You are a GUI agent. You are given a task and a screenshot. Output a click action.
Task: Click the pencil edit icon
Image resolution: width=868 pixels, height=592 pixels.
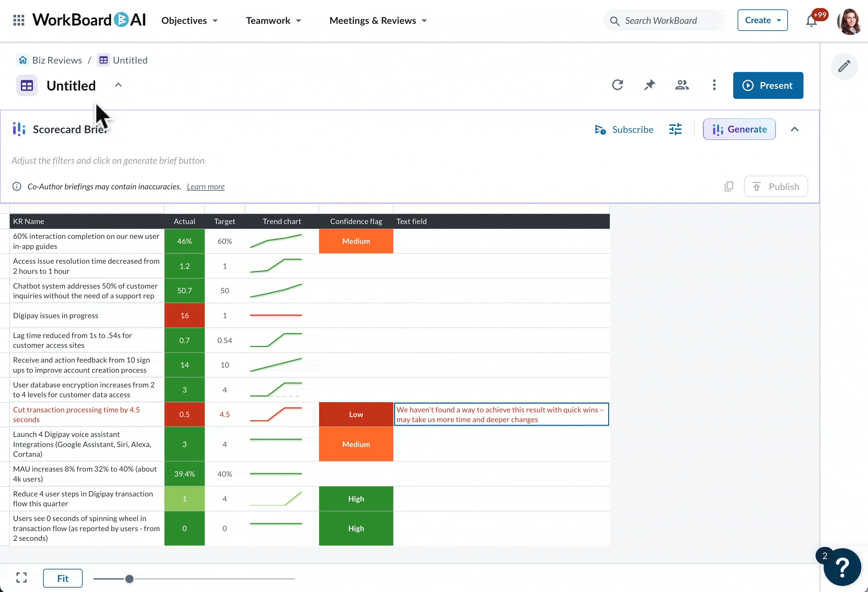(x=844, y=67)
